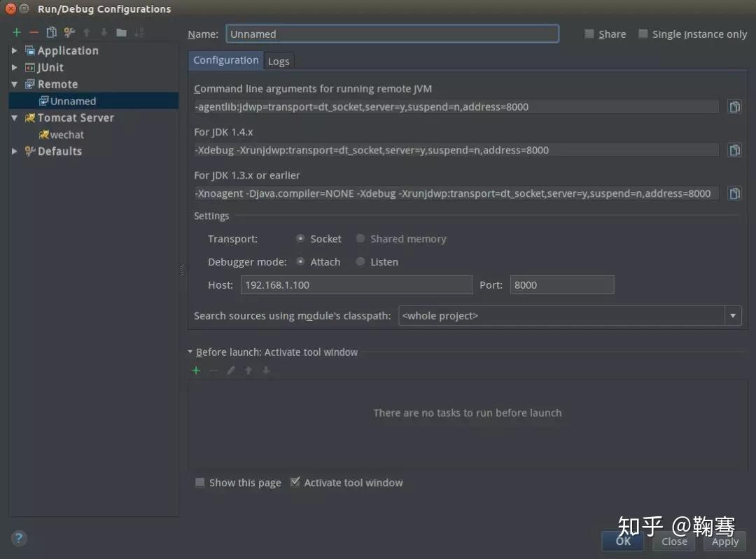Uncheck Activate tool window

(x=295, y=481)
